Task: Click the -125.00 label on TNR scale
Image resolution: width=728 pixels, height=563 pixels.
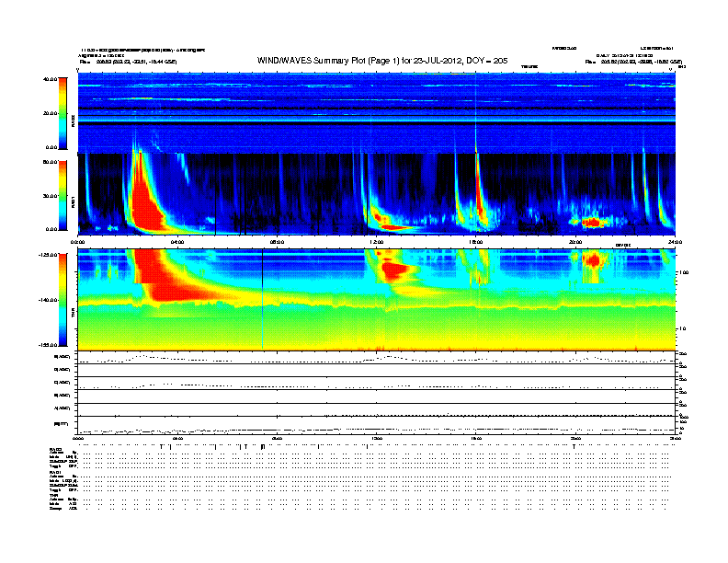Action: pos(49,255)
